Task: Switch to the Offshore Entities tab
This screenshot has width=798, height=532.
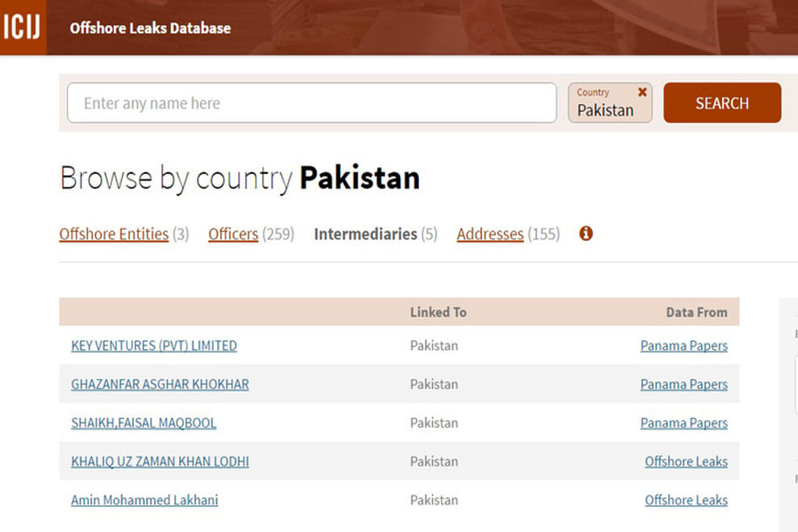Action: pos(114,235)
